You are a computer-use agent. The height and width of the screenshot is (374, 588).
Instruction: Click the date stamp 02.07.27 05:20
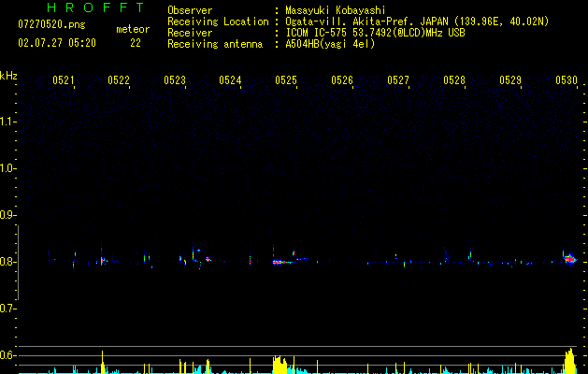click(x=57, y=43)
